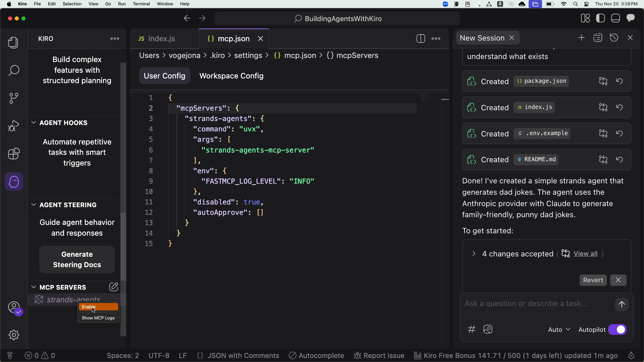Select Enable in context menu
The image size is (644, 362).
(x=98, y=307)
